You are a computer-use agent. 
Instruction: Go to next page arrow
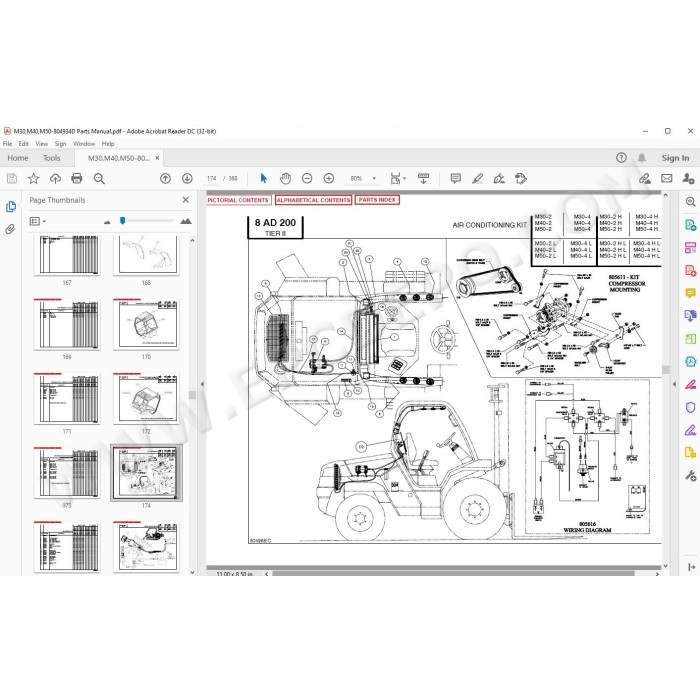(x=187, y=179)
